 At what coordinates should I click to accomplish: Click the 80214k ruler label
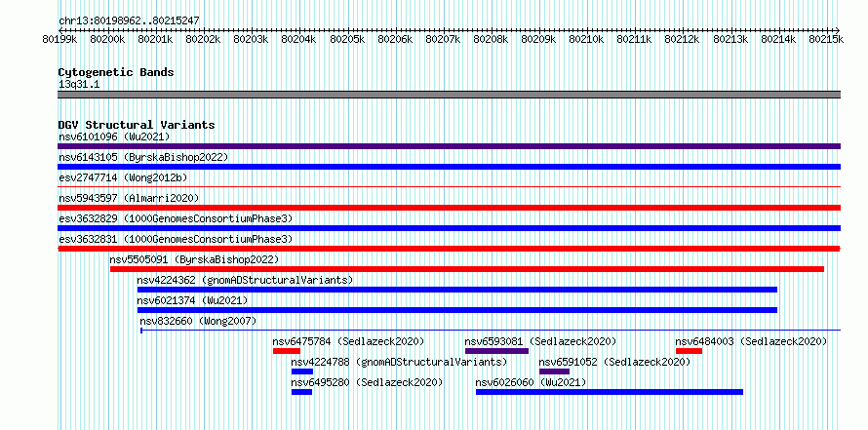[x=779, y=39]
